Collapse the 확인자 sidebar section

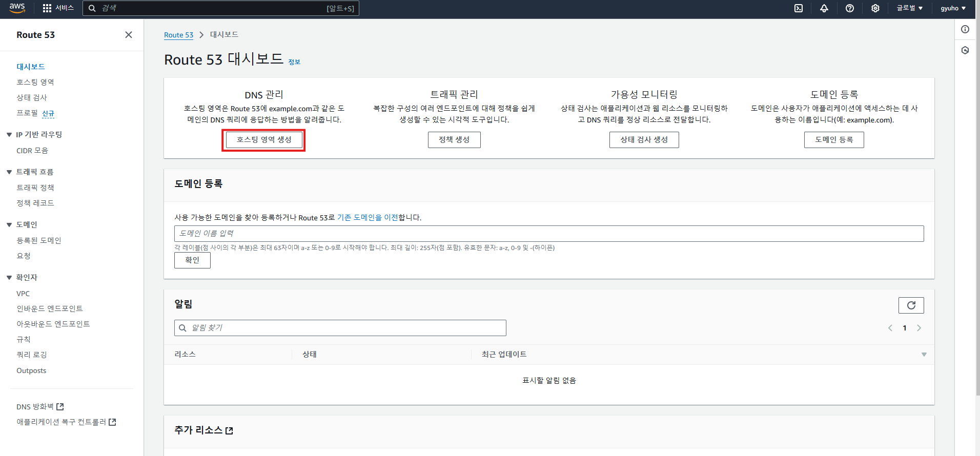click(9, 278)
